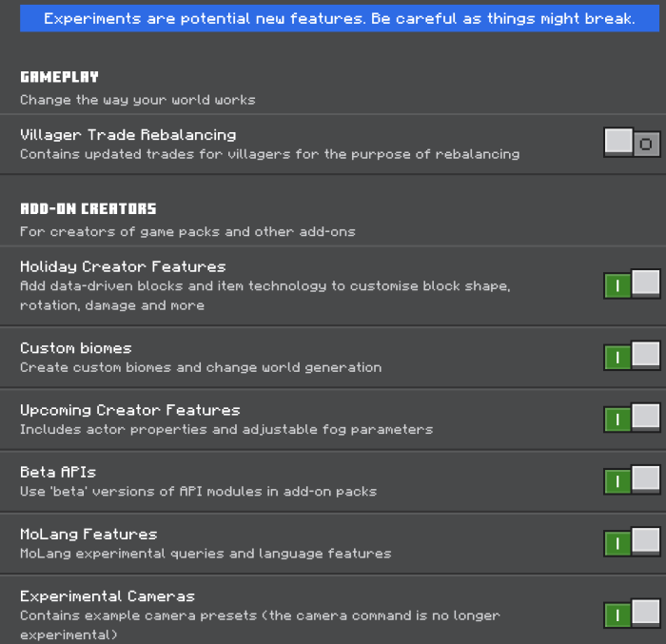Click the MoLang Features title text
Viewport: 666px width, 644px height.
(88, 534)
